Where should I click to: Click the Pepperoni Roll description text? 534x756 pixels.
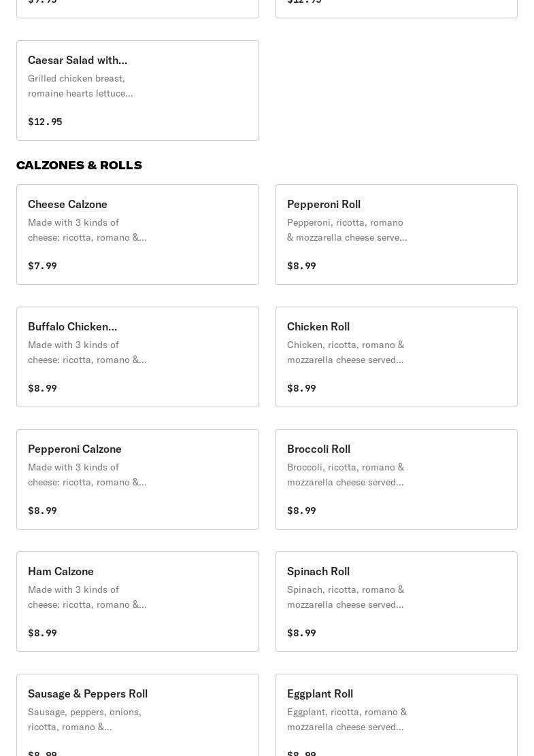pos(347,230)
